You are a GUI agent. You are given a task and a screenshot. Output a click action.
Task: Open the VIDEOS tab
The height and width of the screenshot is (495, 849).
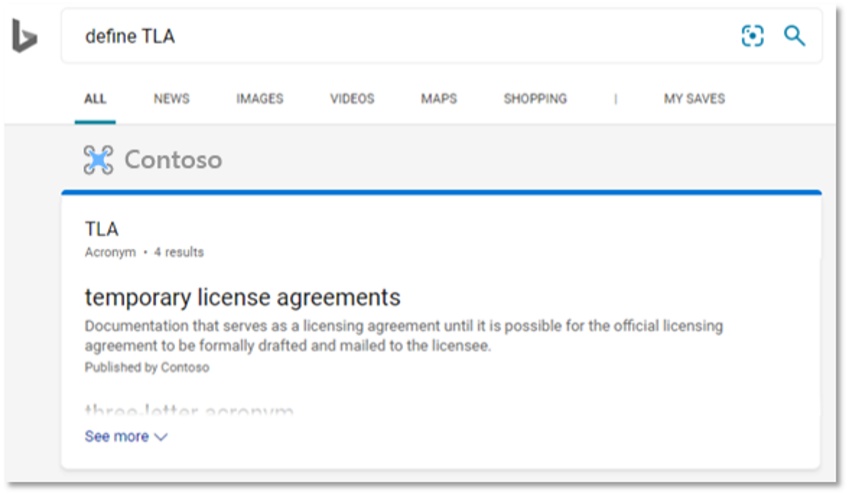click(352, 99)
